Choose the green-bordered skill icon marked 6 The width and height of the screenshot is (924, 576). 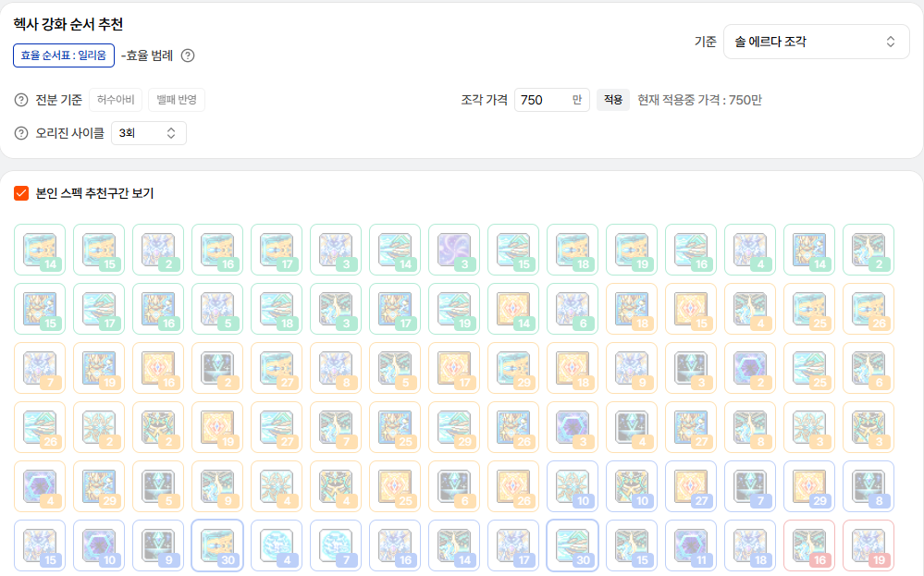(572, 309)
